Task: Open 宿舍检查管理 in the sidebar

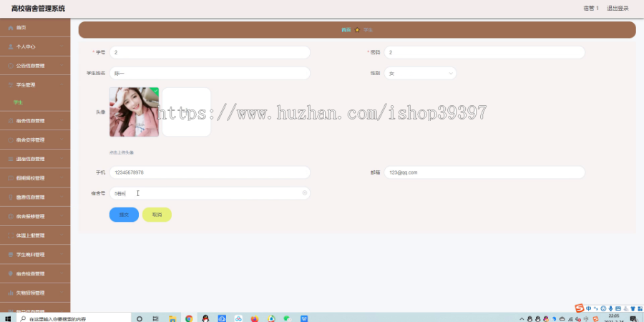Action: [x=35, y=273]
